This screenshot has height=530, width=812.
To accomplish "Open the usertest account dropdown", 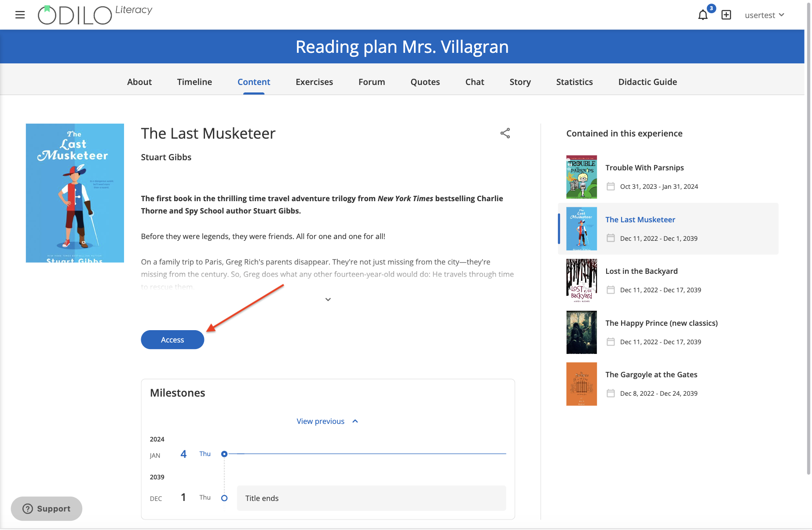I will (x=764, y=15).
